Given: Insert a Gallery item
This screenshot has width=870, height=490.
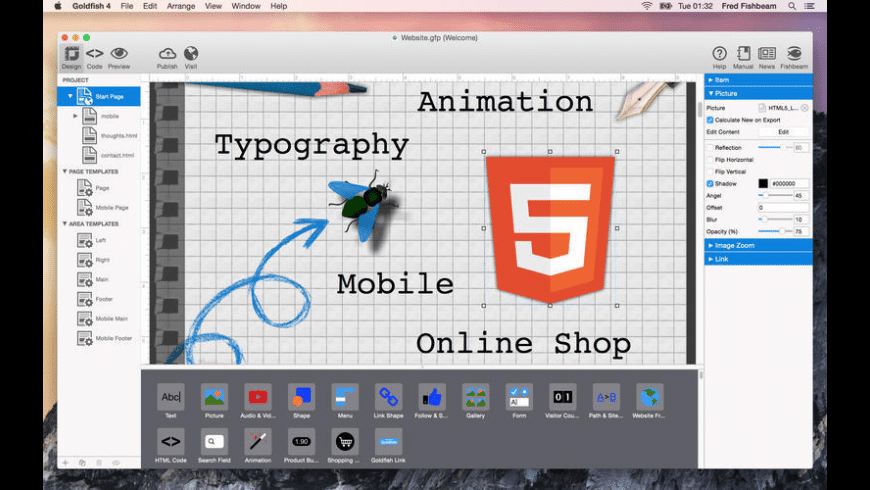Looking at the screenshot, I should tap(476, 401).
